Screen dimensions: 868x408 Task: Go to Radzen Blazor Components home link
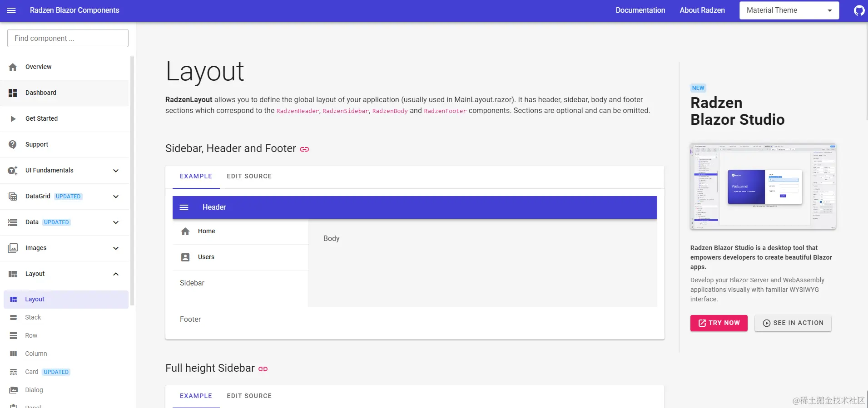tap(74, 10)
